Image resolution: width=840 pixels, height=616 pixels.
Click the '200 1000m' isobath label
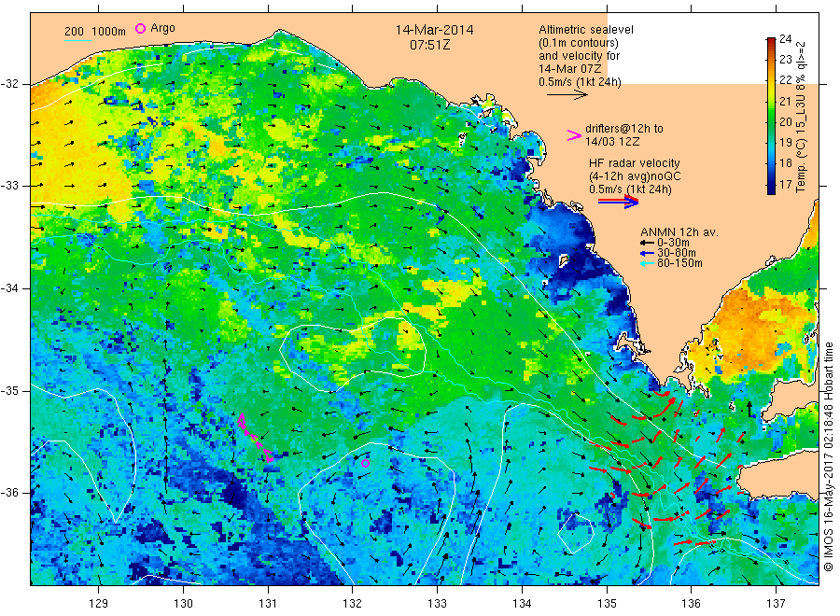(95, 32)
